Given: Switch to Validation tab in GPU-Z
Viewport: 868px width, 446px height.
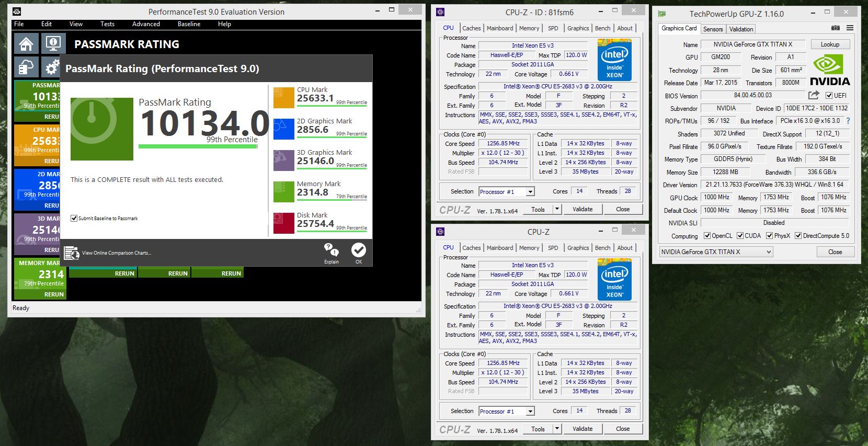Looking at the screenshot, I should (x=741, y=29).
